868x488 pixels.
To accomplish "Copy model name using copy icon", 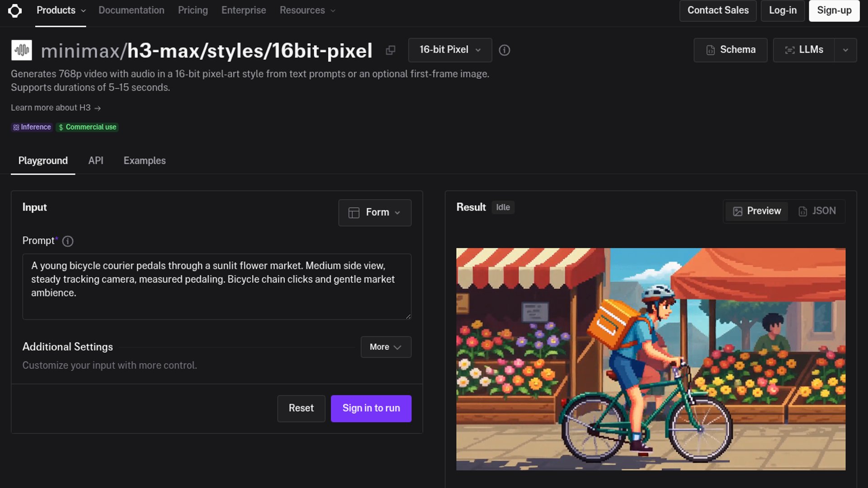I will (x=391, y=50).
